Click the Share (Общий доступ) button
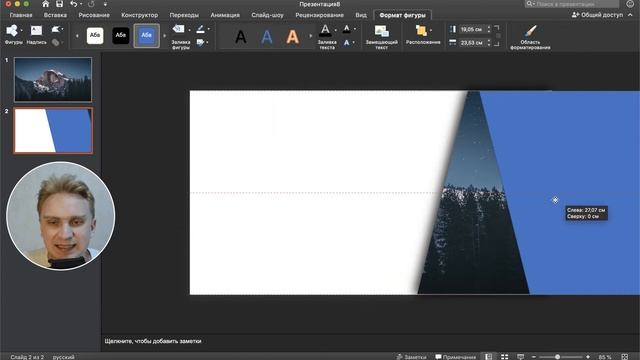 tap(597, 15)
